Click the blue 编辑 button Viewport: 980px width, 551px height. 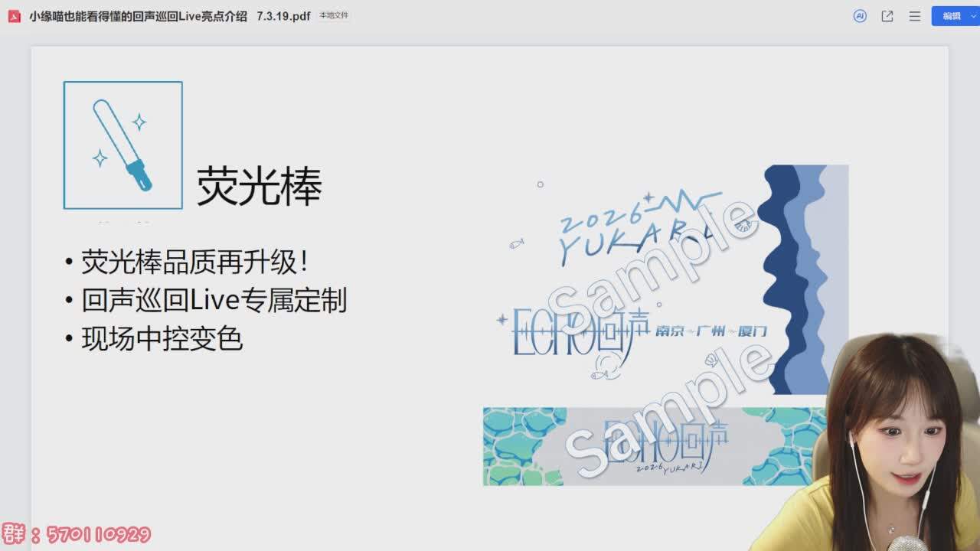tap(952, 16)
